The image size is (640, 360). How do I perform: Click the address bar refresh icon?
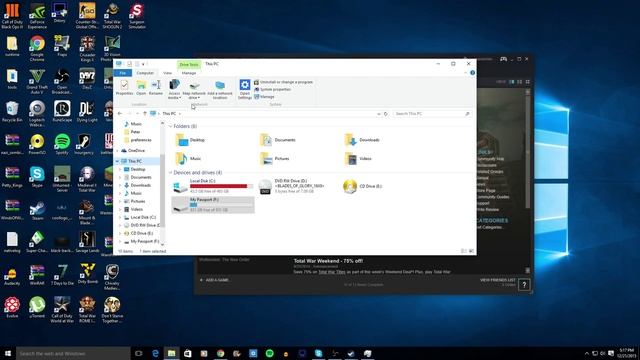click(386, 113)
